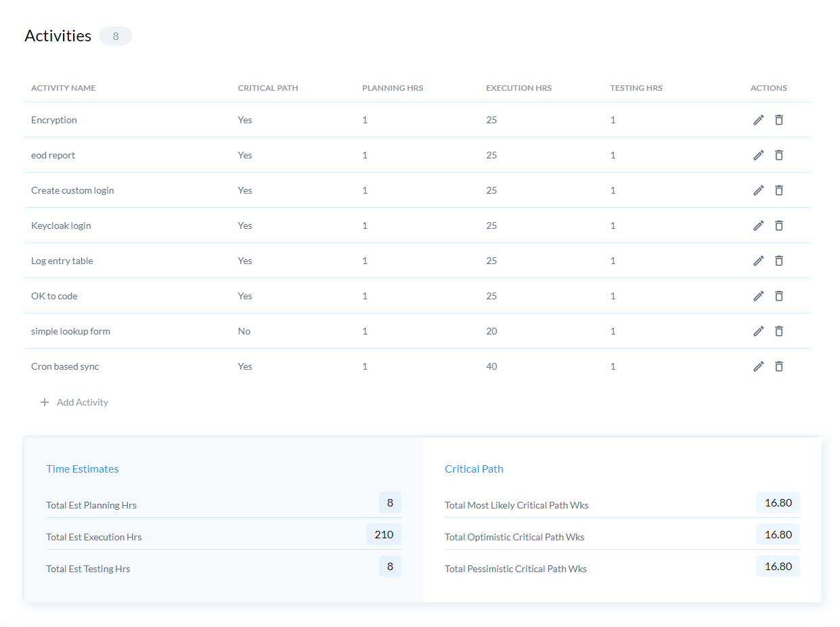Edit the Cron based sync activity
This screenshot has height=627, width=840.
(x=758, y=366)
